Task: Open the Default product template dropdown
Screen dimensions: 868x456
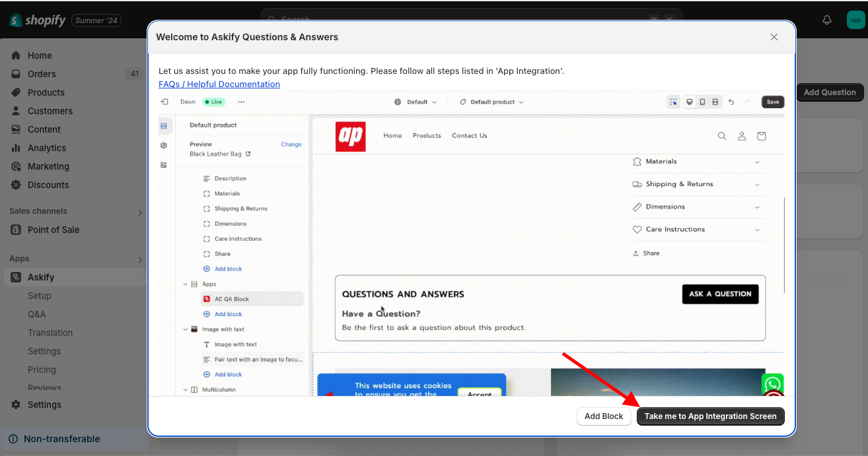Action: pyautogui.click(x=491, y=102)
